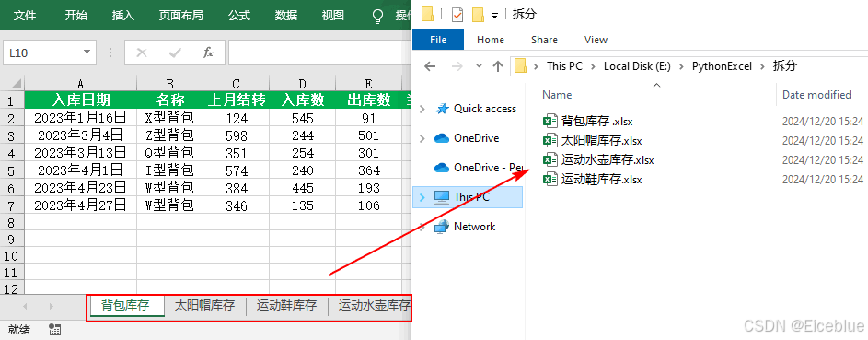Click the chevron after This PC in address bar
The height and width of the screenshot is (340, 868).
click(593, 66)
